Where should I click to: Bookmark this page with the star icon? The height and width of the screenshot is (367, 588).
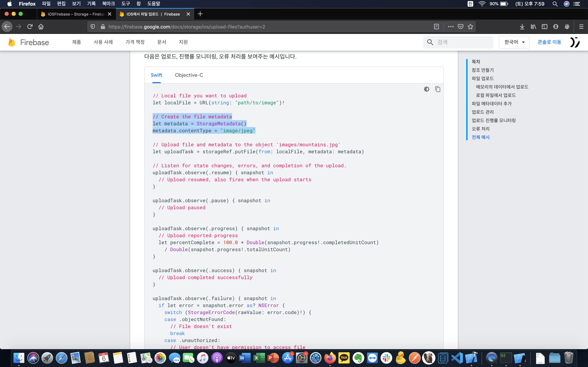[470, 27]
